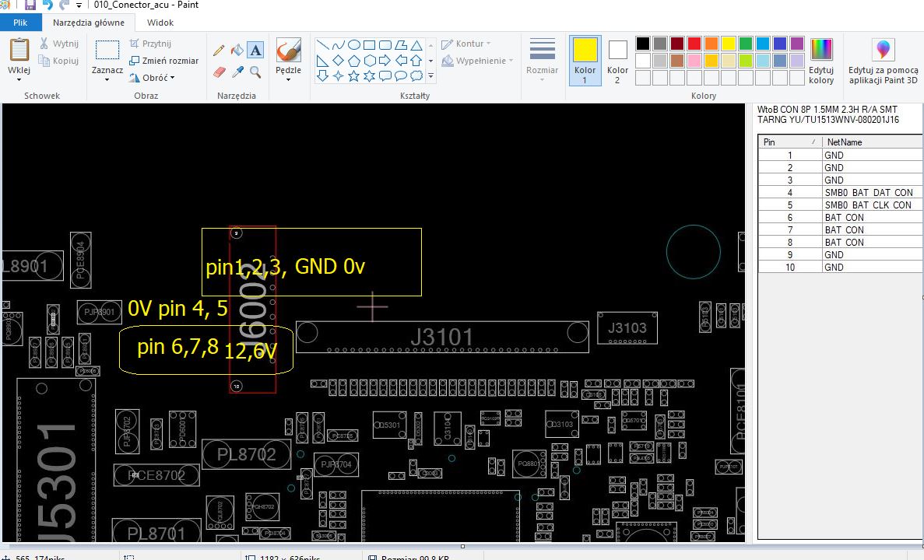
Task: Click the Zmień rozmiar resize button
Action: [x=163, y=61]
